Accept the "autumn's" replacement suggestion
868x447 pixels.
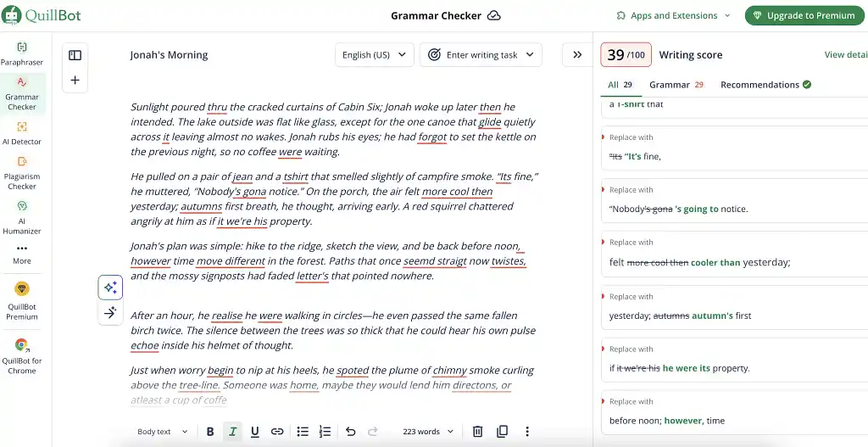[735, 307]
